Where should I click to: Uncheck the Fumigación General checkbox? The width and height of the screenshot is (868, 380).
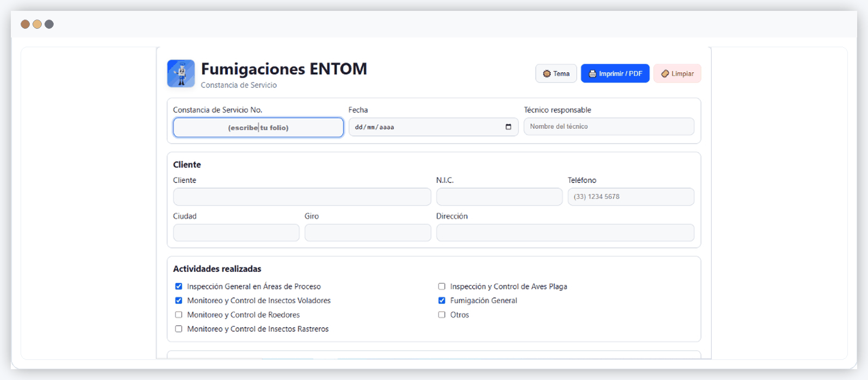(442, 301)
